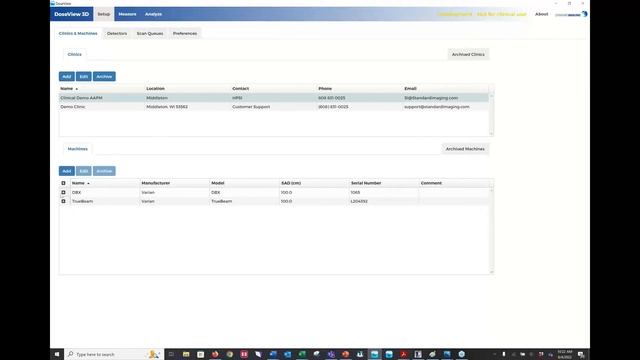Image resolution: width=640 pixels, height=360 pixels.
Task: Switch to the Measure tab
Action: pyautogui.click(x=127, y=14)
